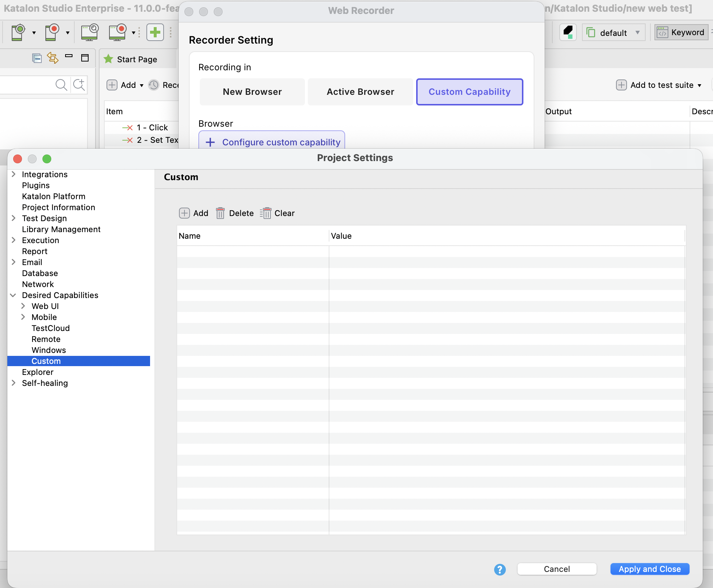Image resolution: width=713 pixels, height=588 pixels.
Task: Click Configure custom capability link
Action: (x=271, y=142)
